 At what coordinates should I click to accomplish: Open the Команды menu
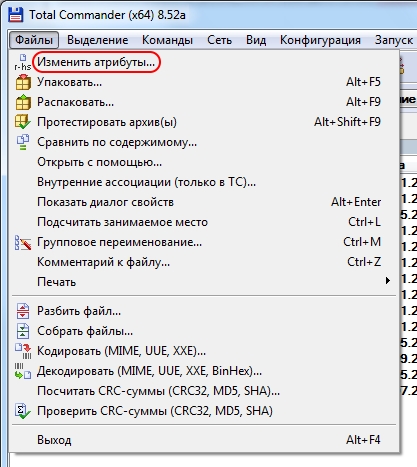tap(167, 40)
